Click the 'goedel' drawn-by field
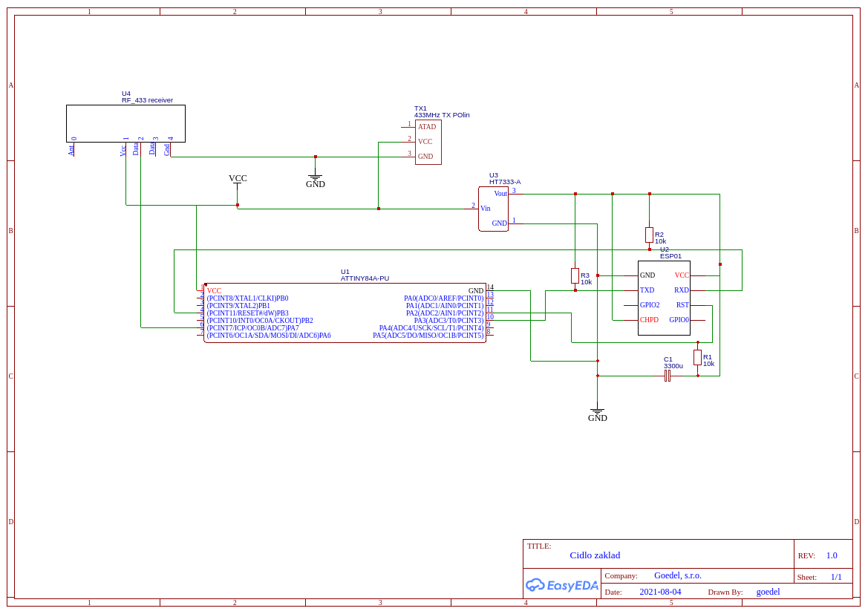The image size is (868, 614). [768, 592]
